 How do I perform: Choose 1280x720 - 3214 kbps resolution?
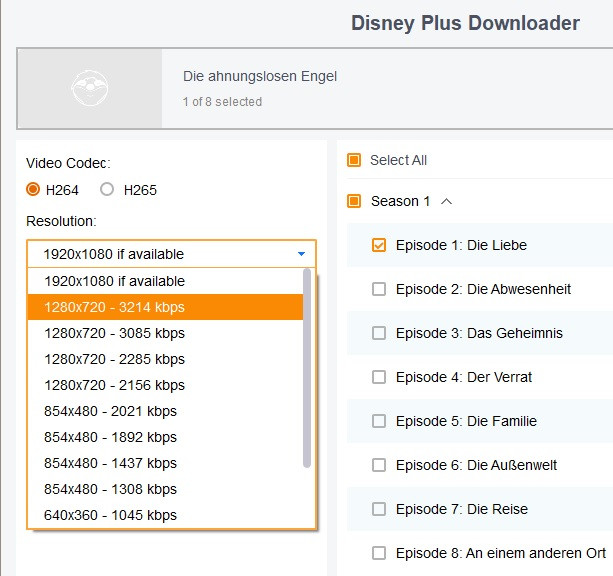click(114, 307)
